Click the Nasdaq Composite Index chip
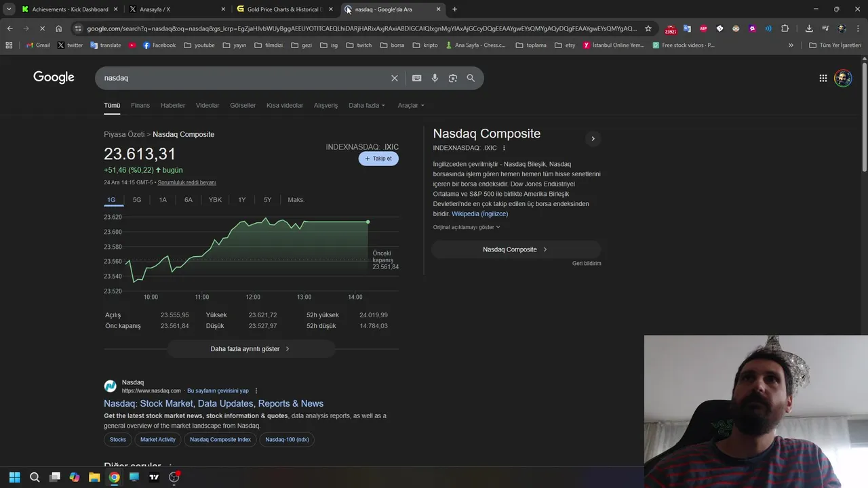 click(x=220, y=440)
